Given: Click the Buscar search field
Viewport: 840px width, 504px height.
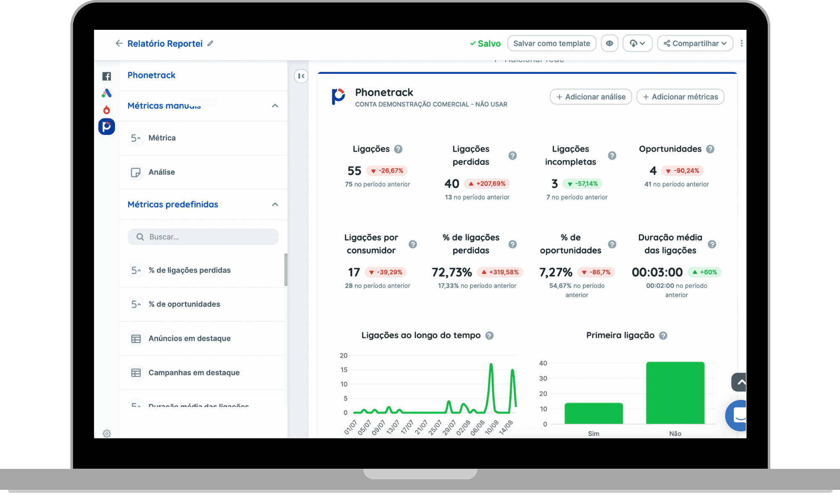Looking at the screenshot, I should [203, 237].
